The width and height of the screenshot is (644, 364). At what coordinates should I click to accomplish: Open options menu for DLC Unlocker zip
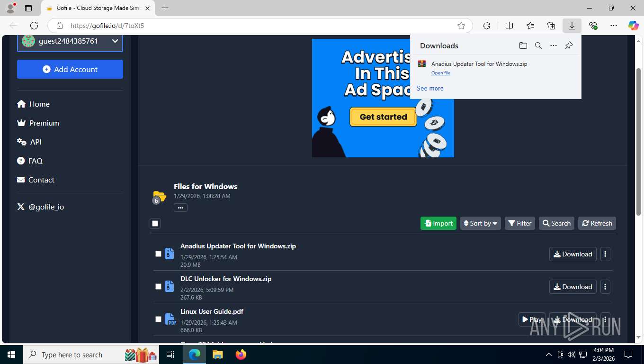(605, 287)
